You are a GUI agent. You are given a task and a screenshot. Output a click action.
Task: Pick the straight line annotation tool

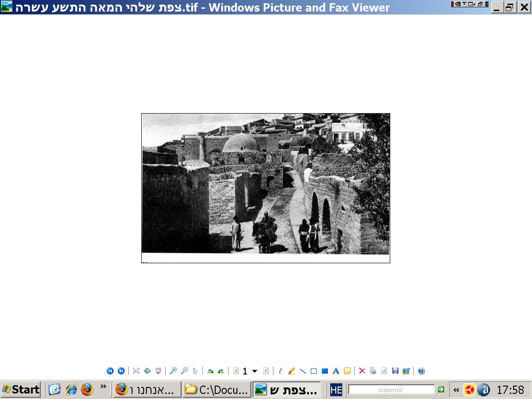pyautogui.click(x=302, y=371)
